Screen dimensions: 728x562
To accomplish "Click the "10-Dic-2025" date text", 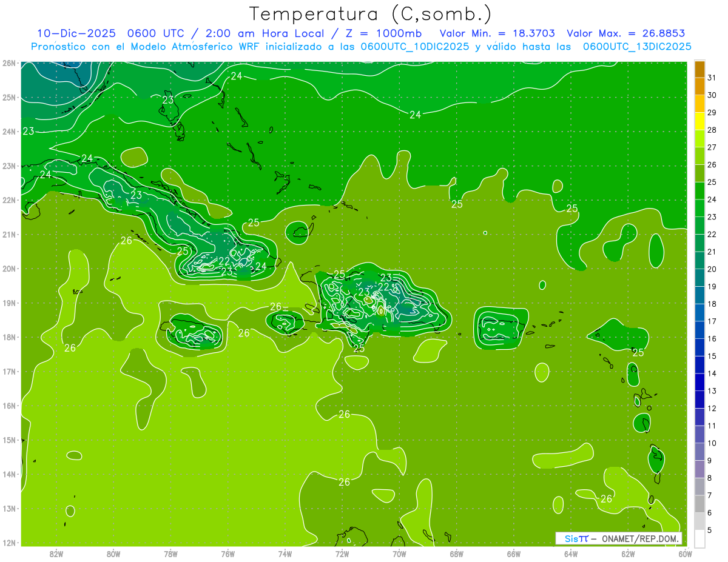I will [x=76, y=33].
